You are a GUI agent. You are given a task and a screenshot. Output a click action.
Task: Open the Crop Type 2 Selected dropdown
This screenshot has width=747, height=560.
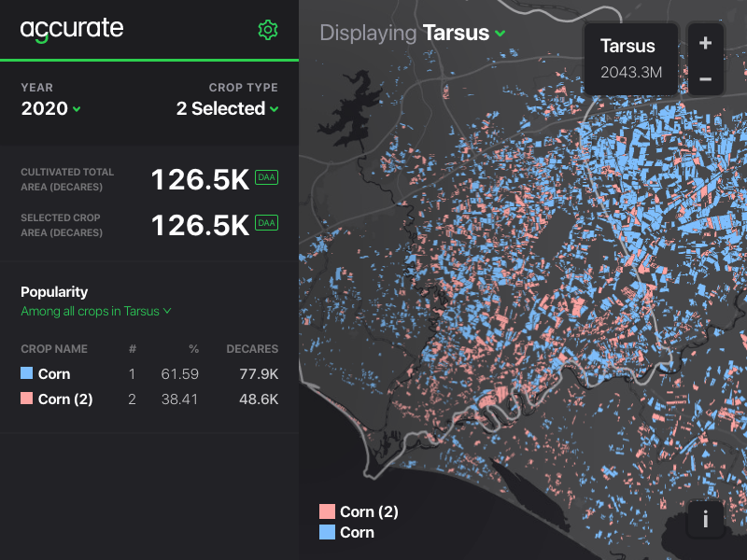click(x=228, y=109)
